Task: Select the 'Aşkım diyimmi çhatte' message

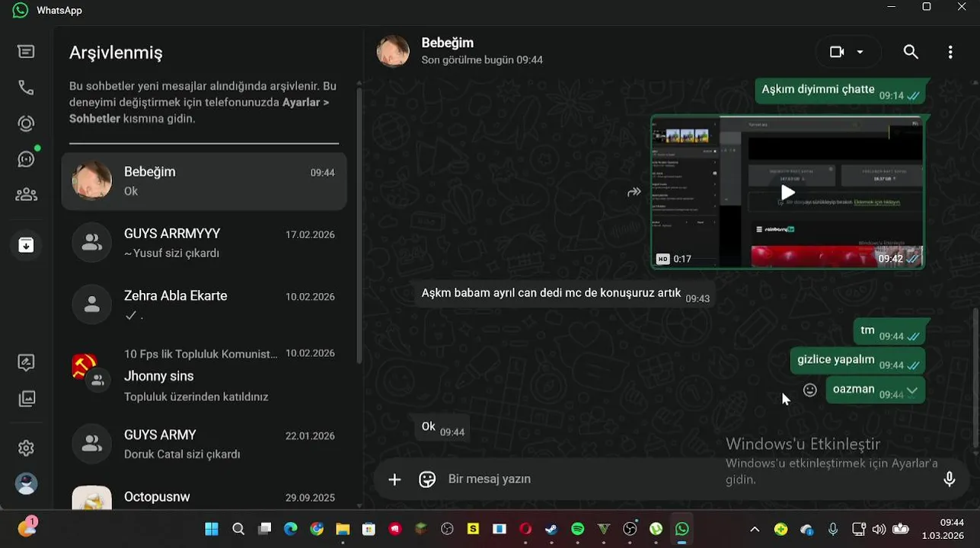Action: 841,90
